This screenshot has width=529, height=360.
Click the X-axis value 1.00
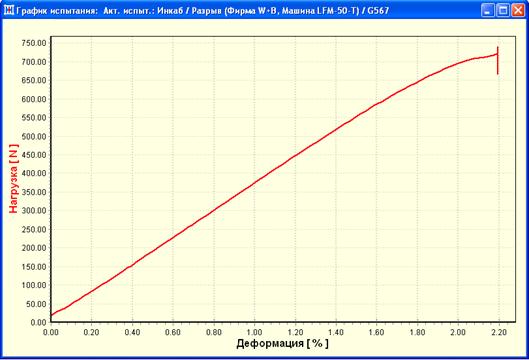click(254, 332)
